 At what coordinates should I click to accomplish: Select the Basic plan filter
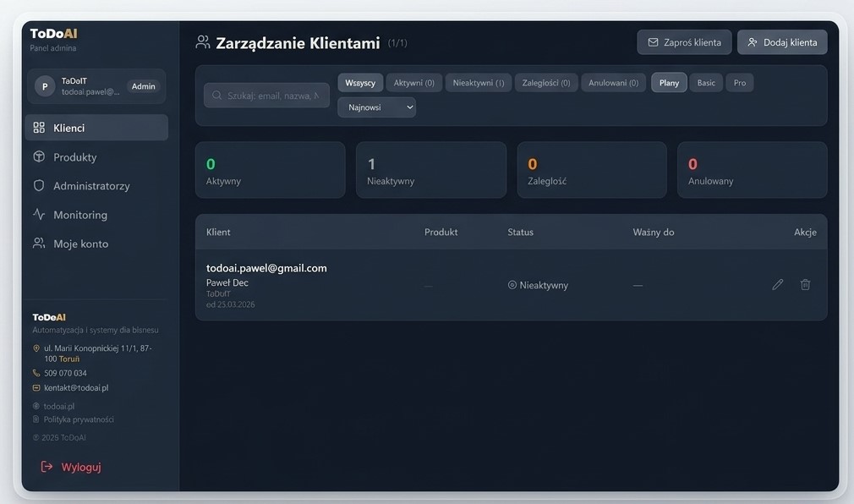[706, 83]
